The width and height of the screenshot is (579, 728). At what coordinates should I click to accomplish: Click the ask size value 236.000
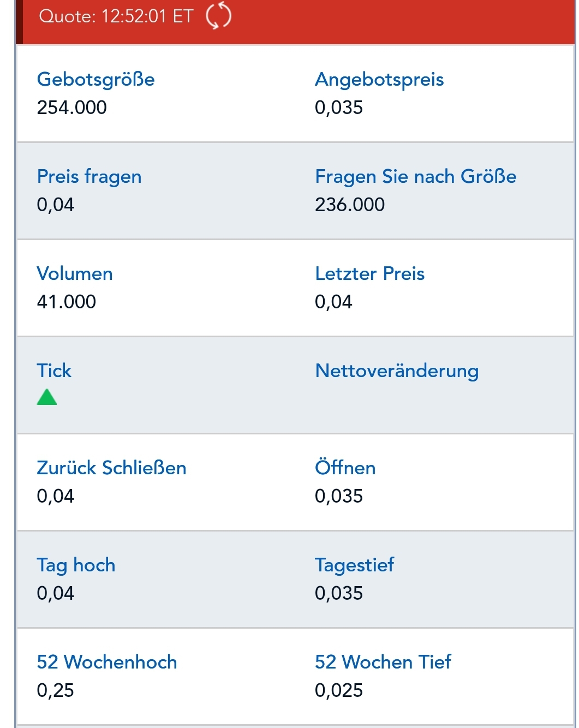point(350,205)
